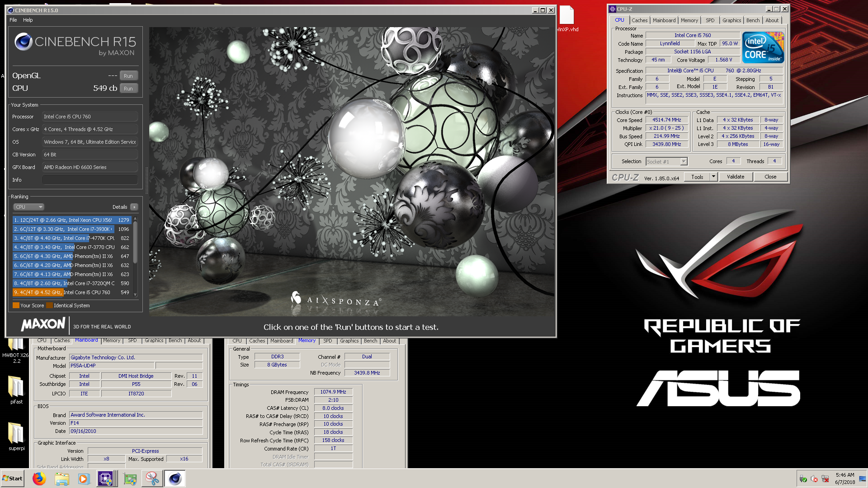Click the Intel Core i5 logo in CPU-Z
Viewport: 868px width, 488px height.
763,47
